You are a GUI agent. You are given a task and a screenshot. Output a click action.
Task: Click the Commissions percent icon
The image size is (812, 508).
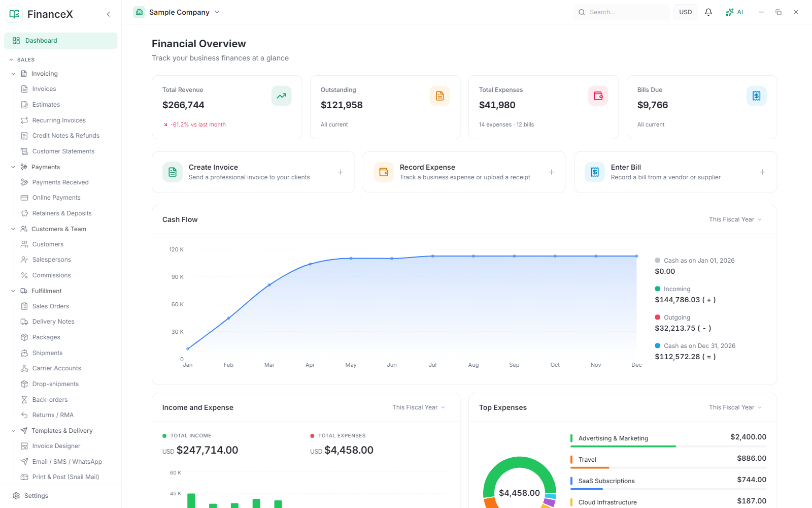point(24,275)
